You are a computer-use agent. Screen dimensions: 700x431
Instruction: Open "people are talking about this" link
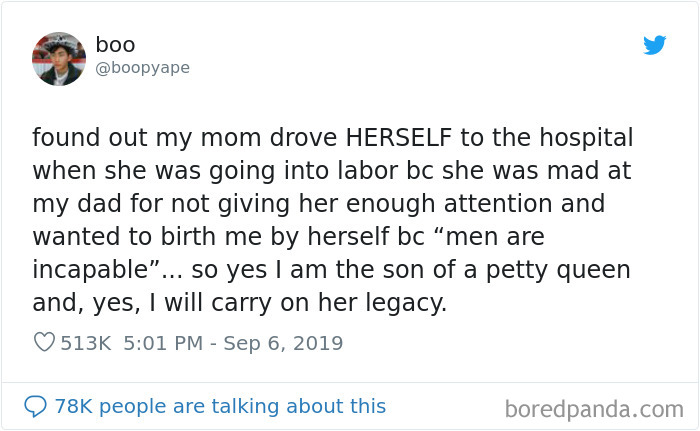click(x=242, y=406)
